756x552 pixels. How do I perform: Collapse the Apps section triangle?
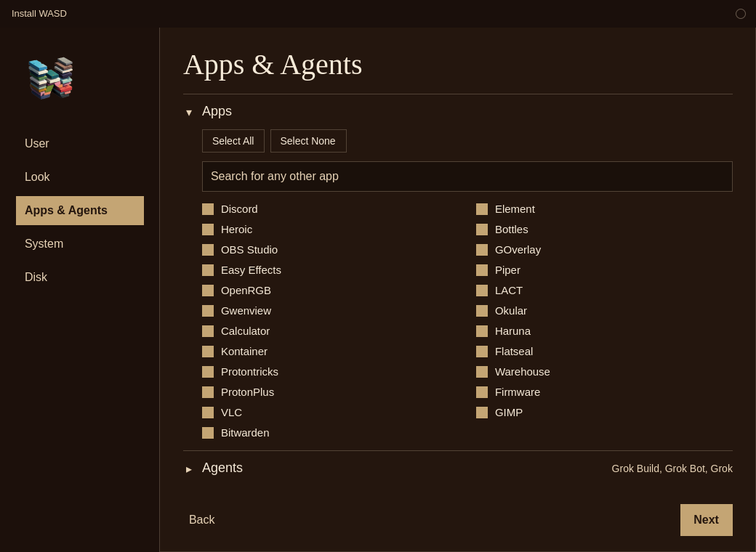(189, 113)
